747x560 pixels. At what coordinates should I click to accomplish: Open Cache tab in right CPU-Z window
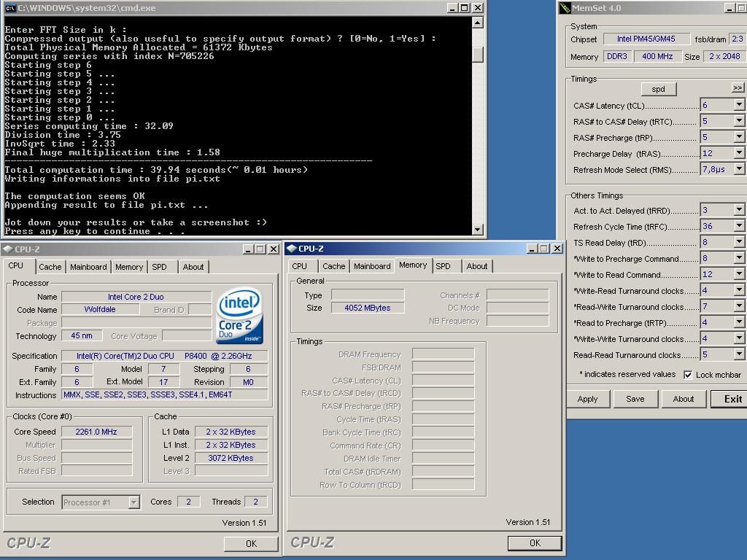click(x=334, y=266)
